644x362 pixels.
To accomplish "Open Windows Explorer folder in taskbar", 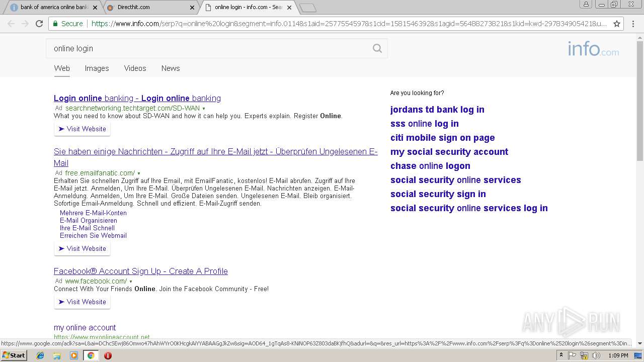I will click(x=57, y=355).
